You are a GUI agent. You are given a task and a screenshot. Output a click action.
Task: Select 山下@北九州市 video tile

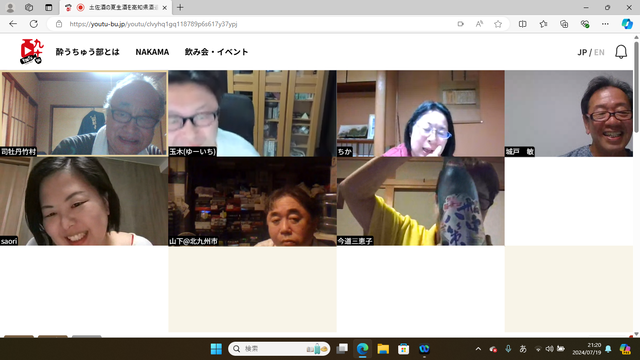click(252, 201)
